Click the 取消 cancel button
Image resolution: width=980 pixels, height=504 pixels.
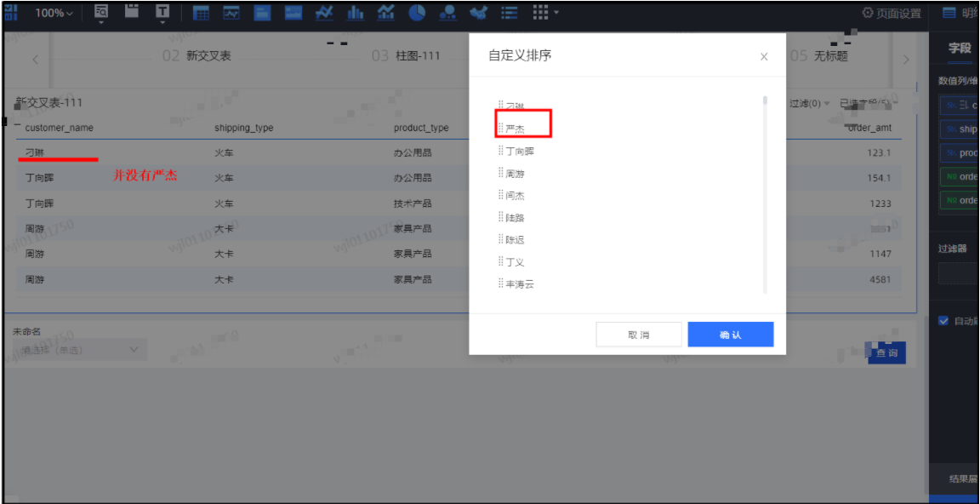pyautogui.click(x=638, y=335)
